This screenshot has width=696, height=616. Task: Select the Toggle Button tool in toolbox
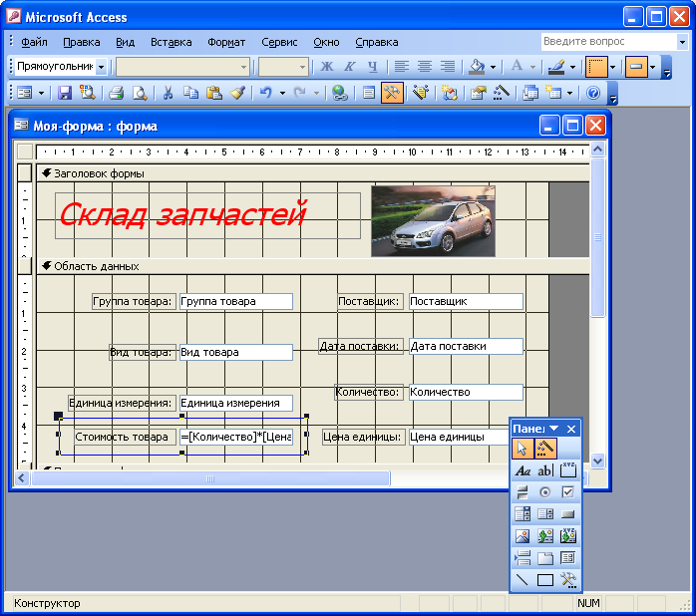[x=522, y=492]
